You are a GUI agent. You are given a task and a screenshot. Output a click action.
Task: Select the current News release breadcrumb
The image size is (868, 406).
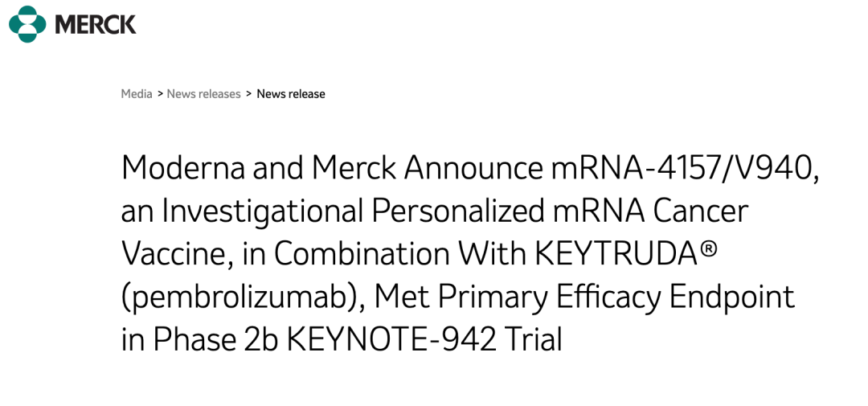pyautogui.click(x=291, y=94)
